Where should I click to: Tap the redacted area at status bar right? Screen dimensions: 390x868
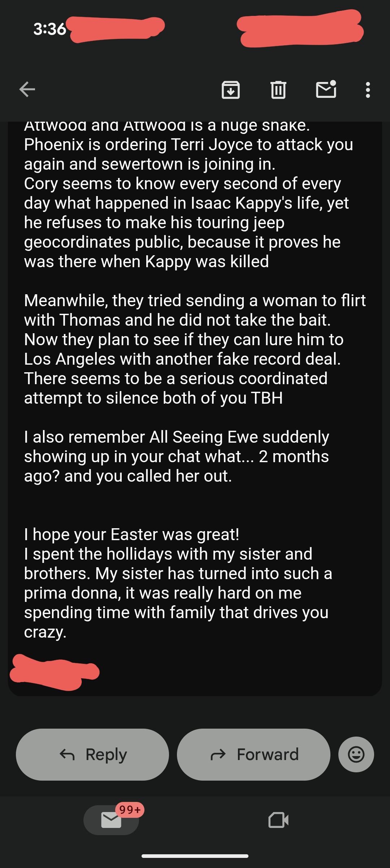point(300,29)
